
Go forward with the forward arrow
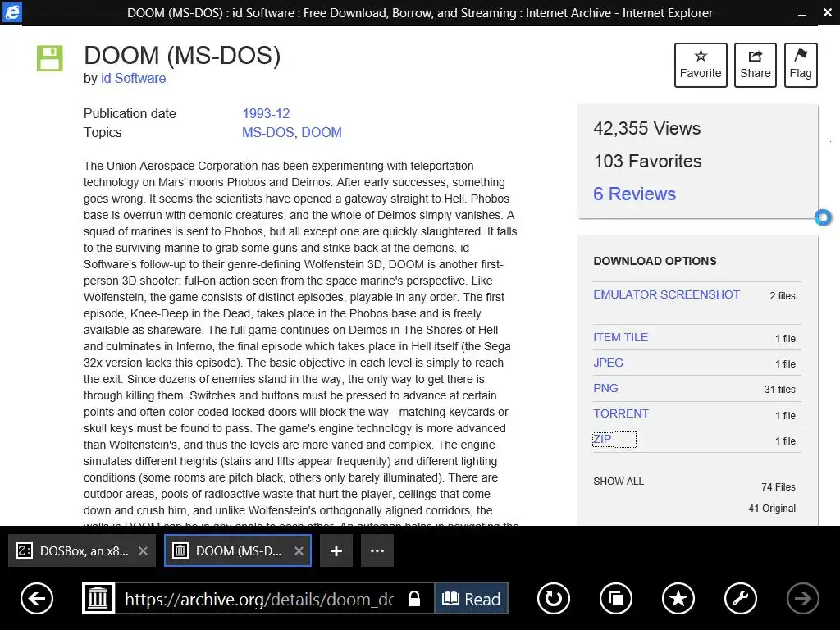pyautogui.click(x=802, y=598)
